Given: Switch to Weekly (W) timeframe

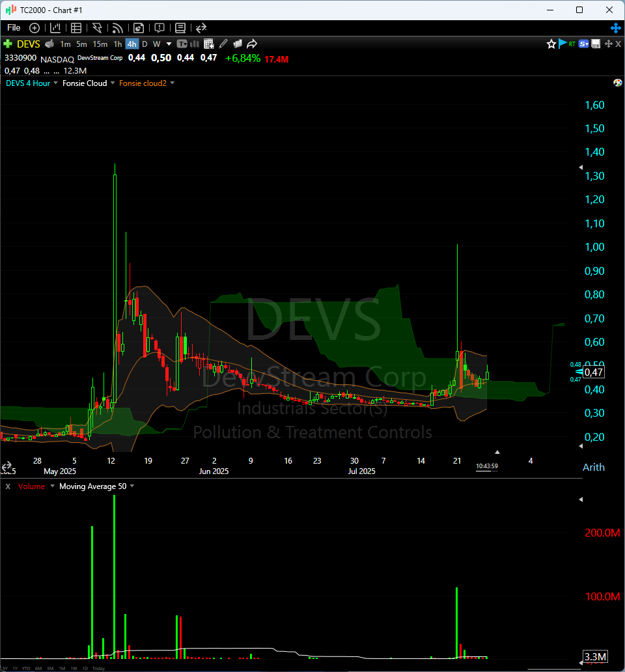Looking at the screenshot, I should [156, 44].
